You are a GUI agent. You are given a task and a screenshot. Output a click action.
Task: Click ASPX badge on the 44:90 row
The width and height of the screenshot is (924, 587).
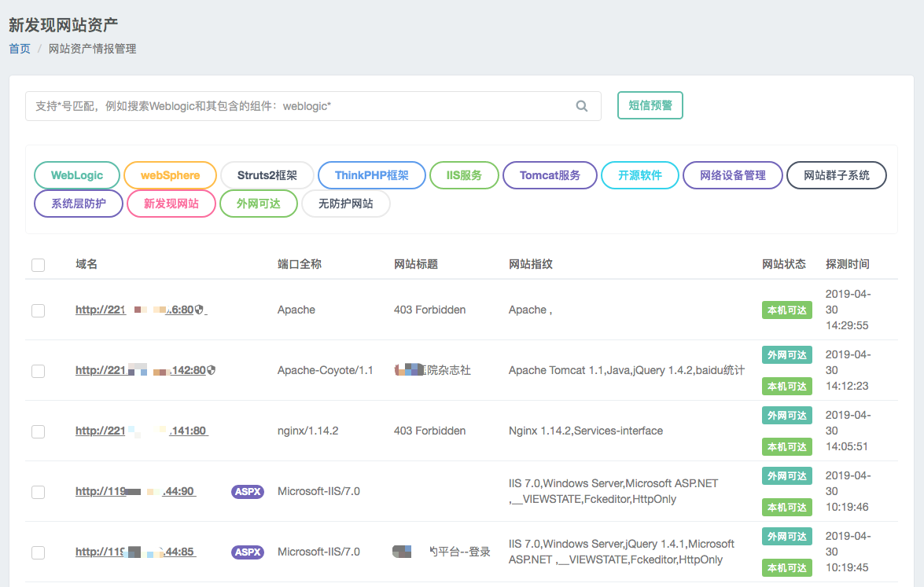[248, 491]
